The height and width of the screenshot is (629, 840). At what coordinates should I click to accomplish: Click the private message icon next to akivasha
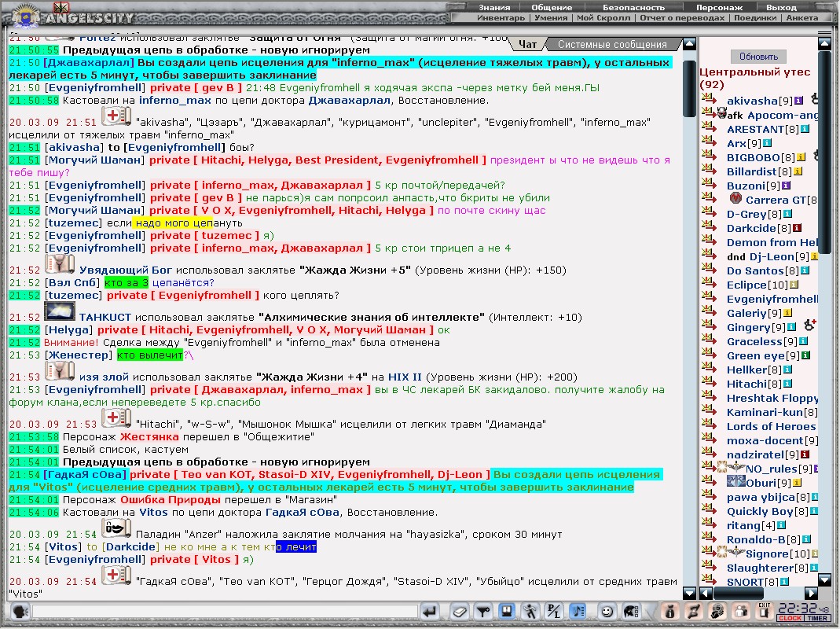click(x=708, y=98)
